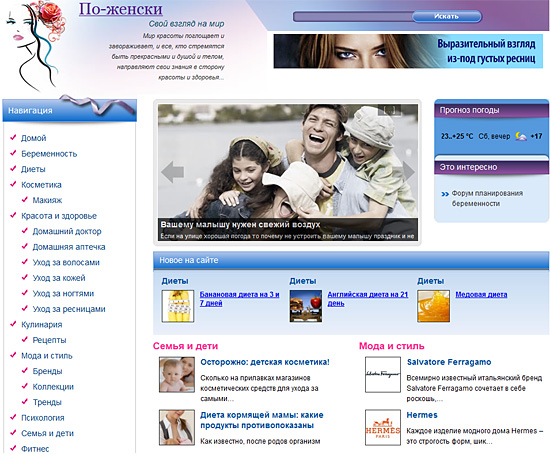This screenshot has height=454, width=550.
Task: Click the weather cloud-sun icon
Action: pos(521,136)
